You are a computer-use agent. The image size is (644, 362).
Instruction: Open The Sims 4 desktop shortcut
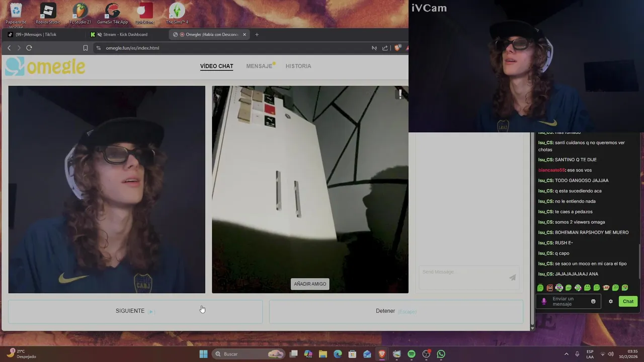[x=177, y=14]
